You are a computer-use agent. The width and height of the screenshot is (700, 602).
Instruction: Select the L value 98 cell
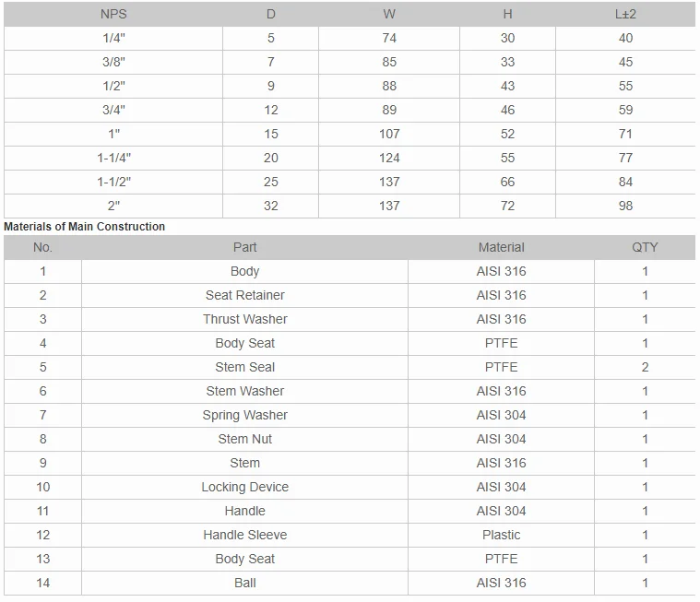(x=625, y=206)
